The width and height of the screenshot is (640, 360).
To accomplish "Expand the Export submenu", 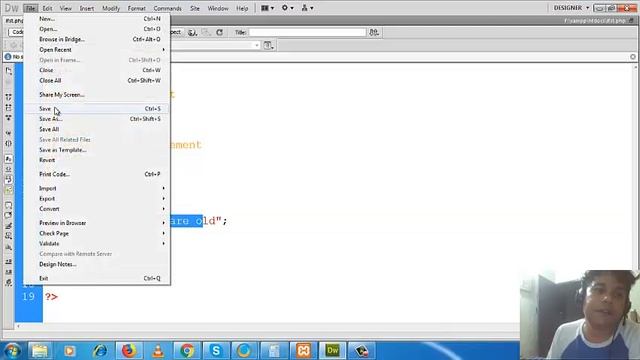I will (x=97, y=198).
